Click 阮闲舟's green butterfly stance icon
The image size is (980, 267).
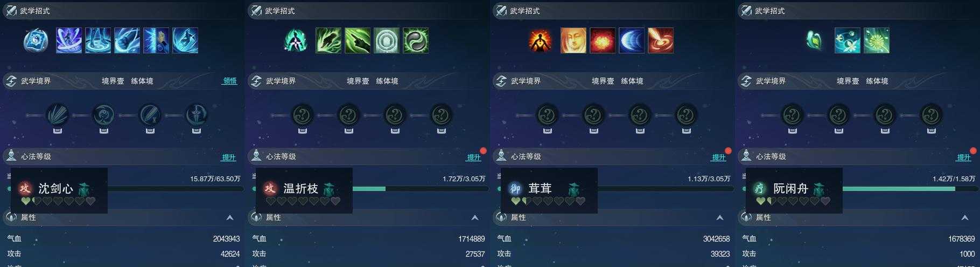(x=814, y=40)
